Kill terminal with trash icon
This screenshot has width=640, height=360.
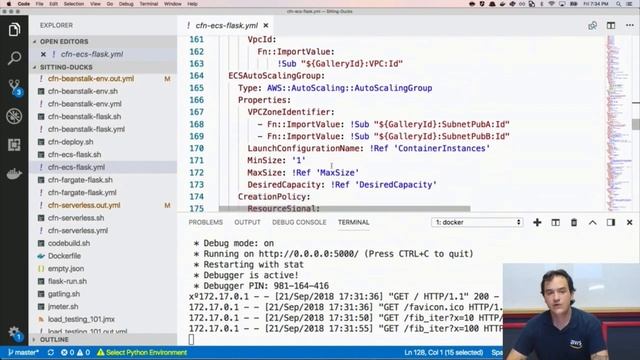(574, 222)
